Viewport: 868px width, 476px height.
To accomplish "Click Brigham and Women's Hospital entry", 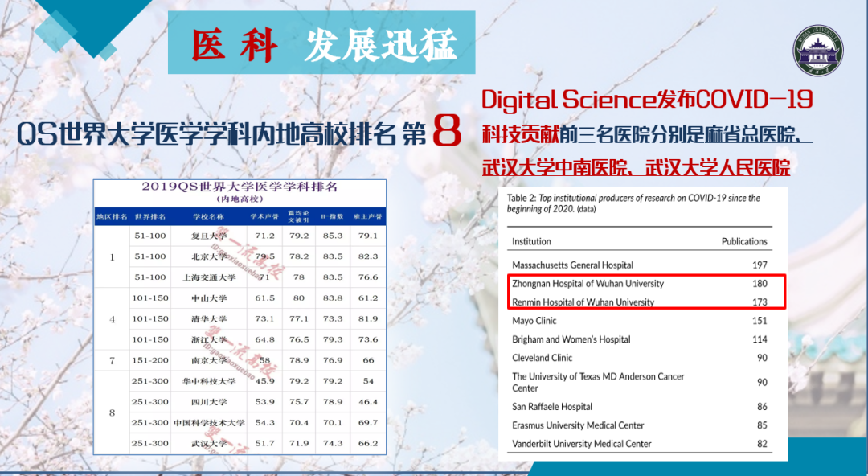I will [x=571, y=339].
